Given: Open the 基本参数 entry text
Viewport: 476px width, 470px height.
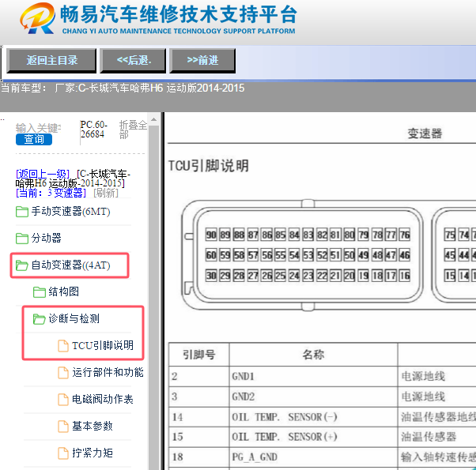Looking at the screenshot, I should 93,427.
